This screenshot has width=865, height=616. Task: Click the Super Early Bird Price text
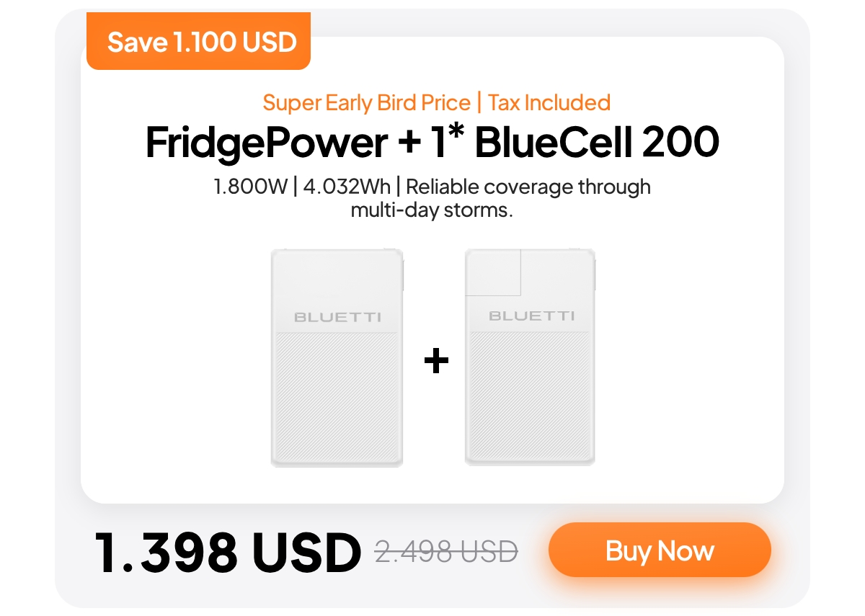pos(366,103)
